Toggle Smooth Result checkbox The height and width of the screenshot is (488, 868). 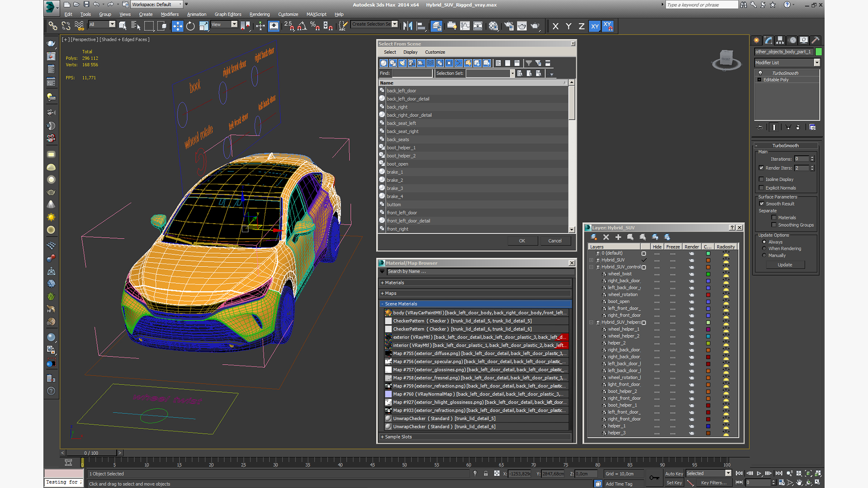[x=762, y=204]
